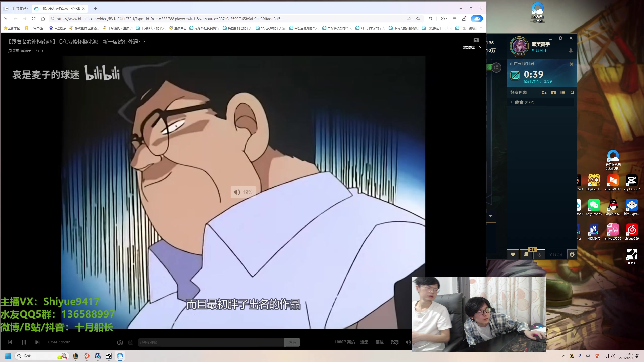Click the browser back arrow
This screenshot has height=362, width=644.
(16, 19)
